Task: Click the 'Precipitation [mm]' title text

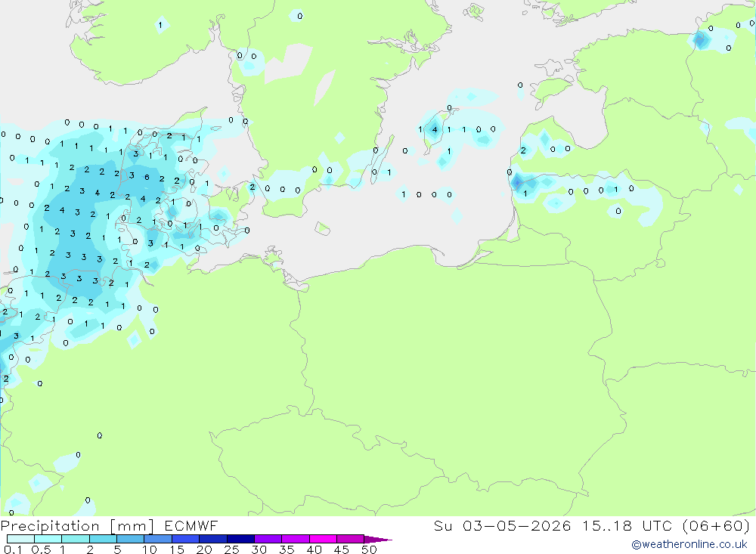Action: (78, 526)
